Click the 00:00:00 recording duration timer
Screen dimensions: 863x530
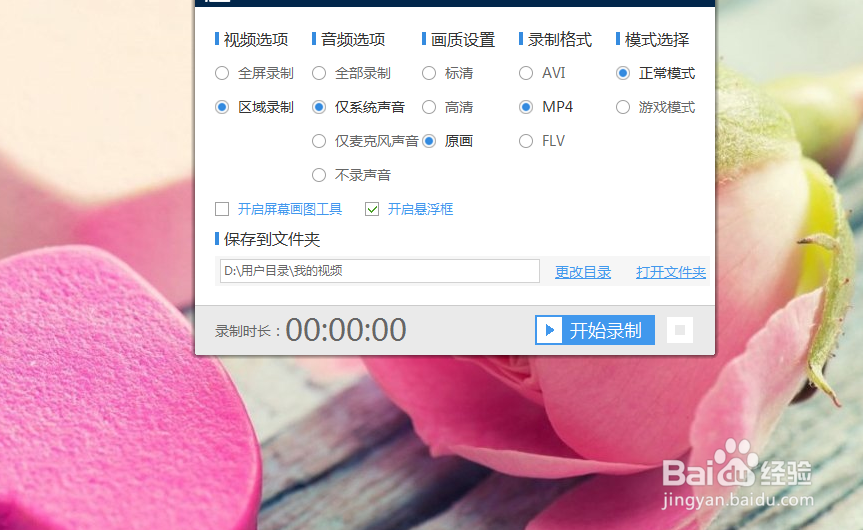pos(346,330)
